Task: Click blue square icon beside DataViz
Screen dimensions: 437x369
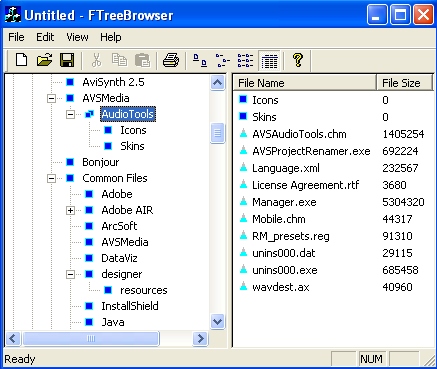Action: click(x=89, y=258)
